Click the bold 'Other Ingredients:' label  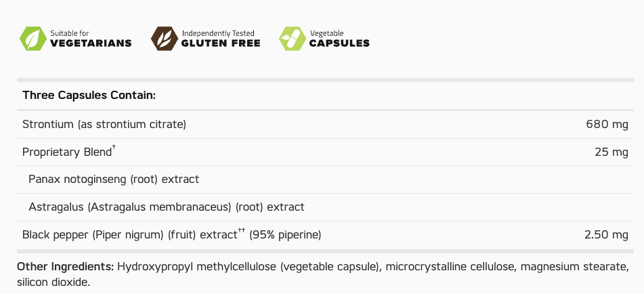[x=66, y=266]
